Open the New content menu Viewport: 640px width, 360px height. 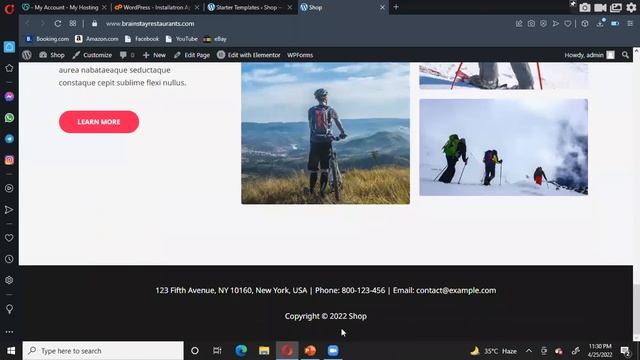coord(154,55)
